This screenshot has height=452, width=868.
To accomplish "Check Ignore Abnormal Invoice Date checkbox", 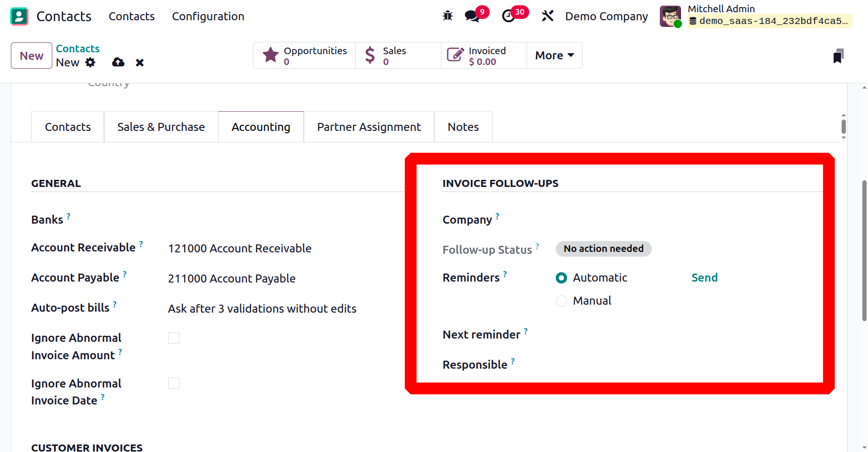I will [174, 384].
